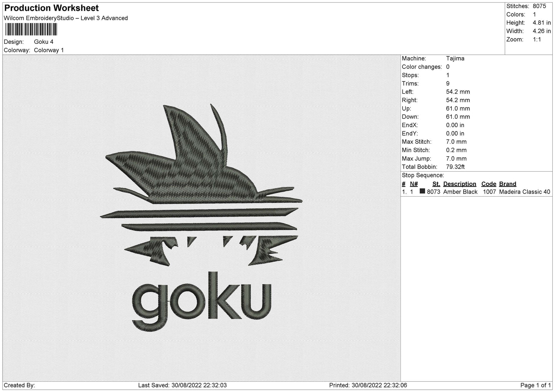The width and height of the screenshot is (555, 392).
Task: Click the N# column header
Action: pos(414,184)
